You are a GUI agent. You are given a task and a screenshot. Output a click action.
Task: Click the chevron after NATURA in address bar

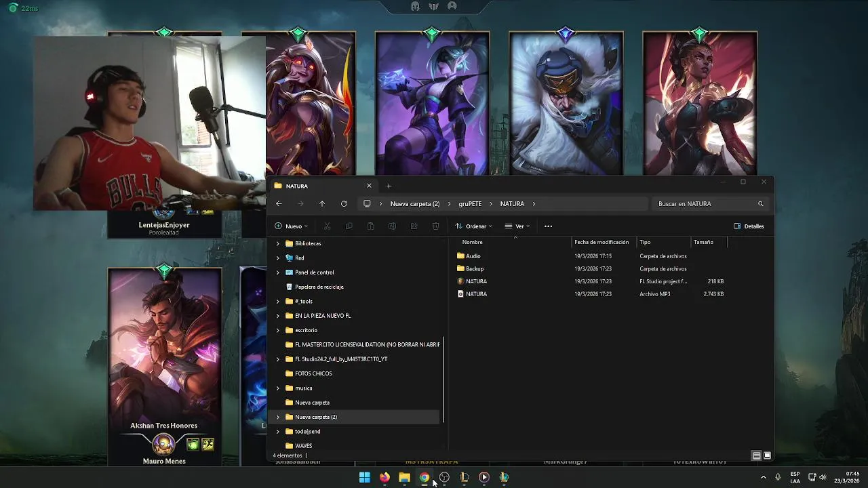point(534,203)
